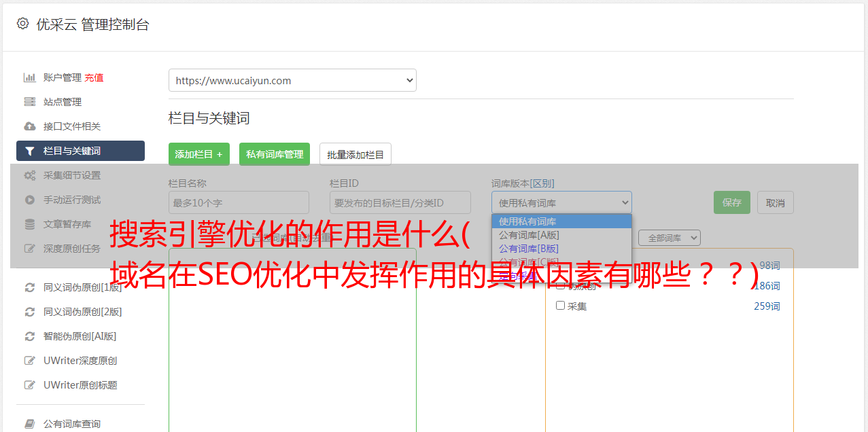Open the site URL dropdown https://www.ucaiyun.com

point(292,80)
